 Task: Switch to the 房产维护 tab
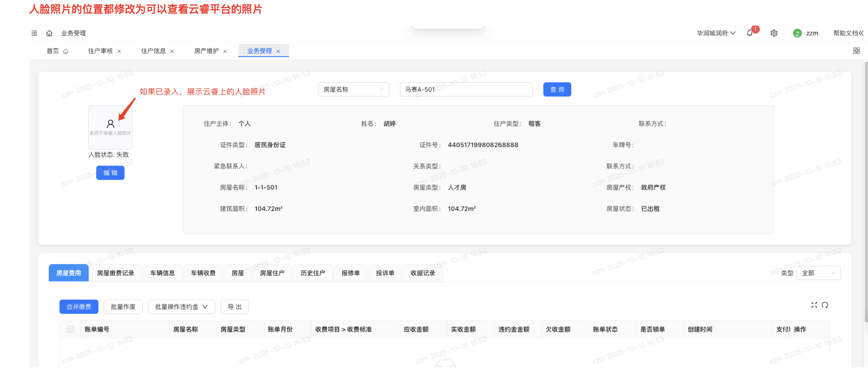[x=206, y=51]
